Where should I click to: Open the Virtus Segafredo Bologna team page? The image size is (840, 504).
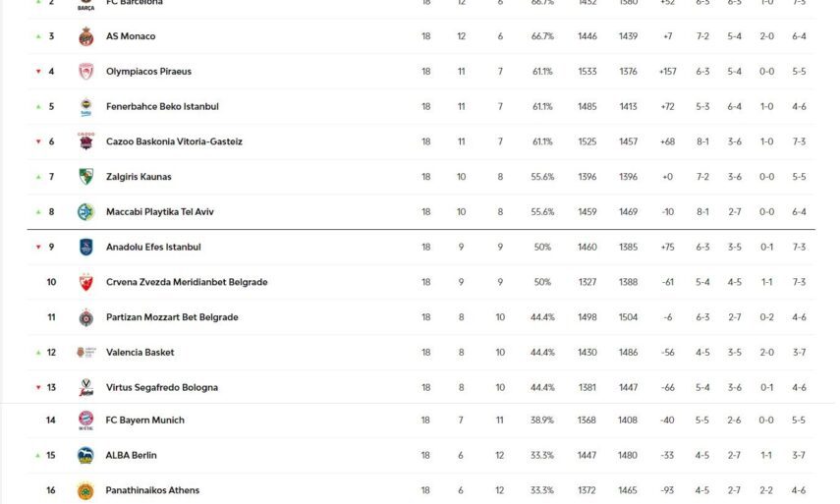click(161, 388)
